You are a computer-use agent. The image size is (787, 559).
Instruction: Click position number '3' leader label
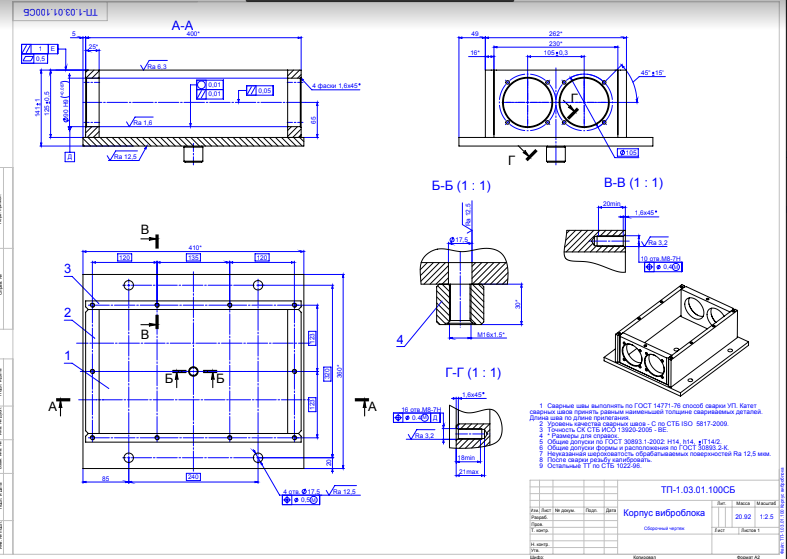point(68,269)
